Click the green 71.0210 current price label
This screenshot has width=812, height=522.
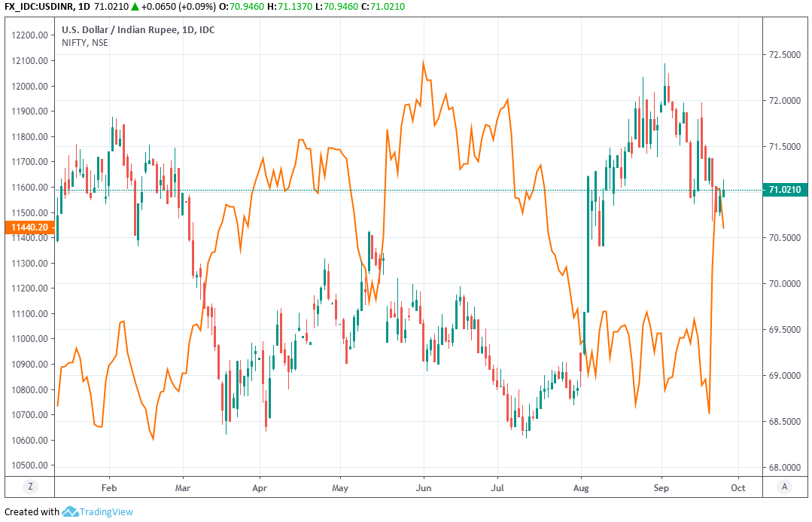pos(786,189)
